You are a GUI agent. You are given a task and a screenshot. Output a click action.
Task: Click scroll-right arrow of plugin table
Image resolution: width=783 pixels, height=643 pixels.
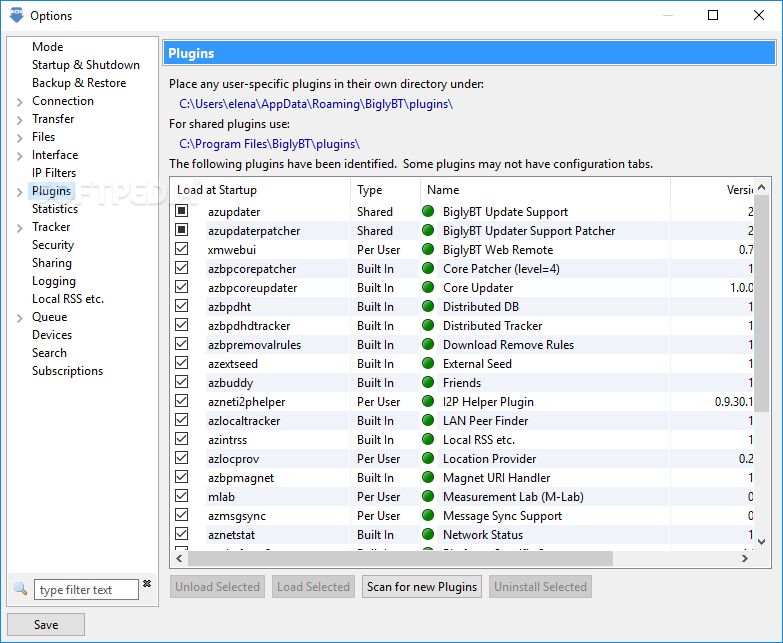coord(745,558)
